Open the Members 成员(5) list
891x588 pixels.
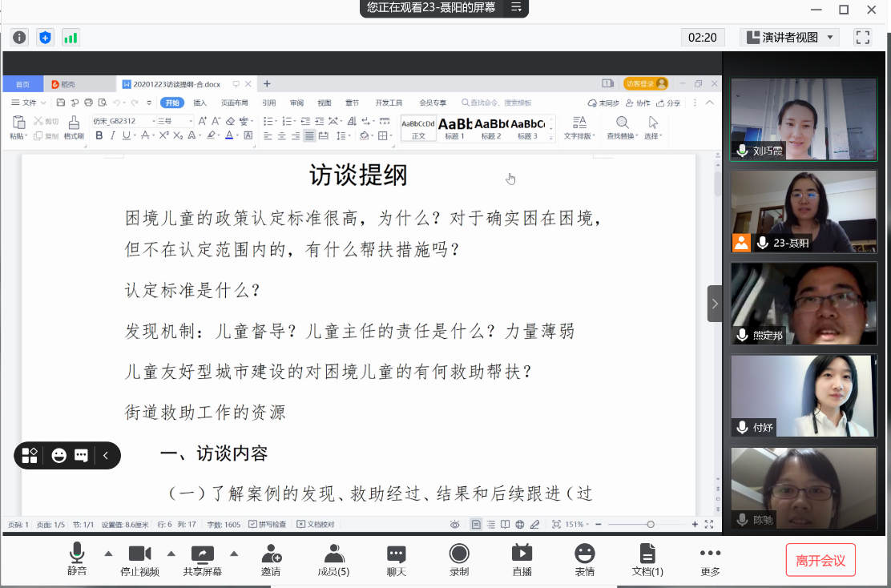click(x=333, y=560)
